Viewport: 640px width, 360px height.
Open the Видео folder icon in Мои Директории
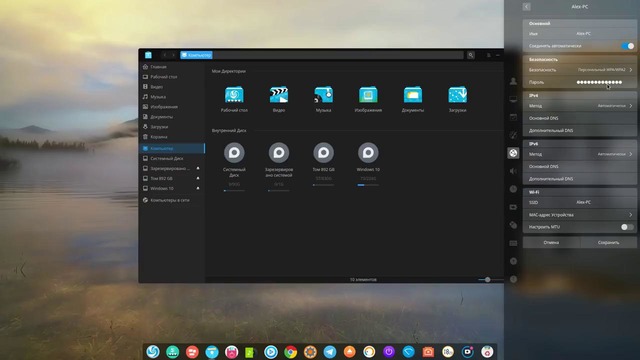279,95
